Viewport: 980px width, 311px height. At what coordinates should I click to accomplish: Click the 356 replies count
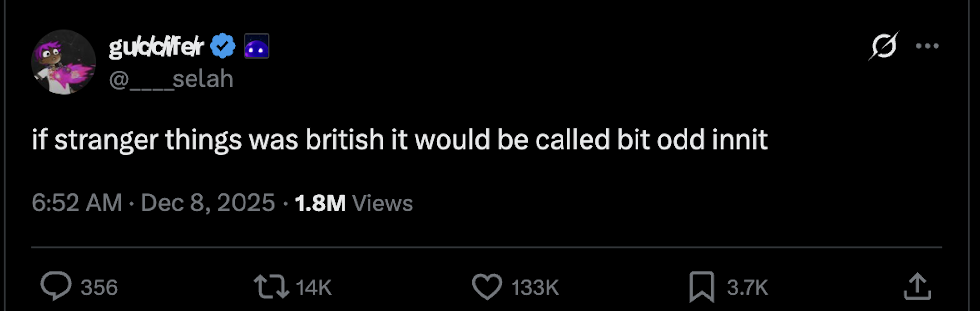tap(99, 287)
